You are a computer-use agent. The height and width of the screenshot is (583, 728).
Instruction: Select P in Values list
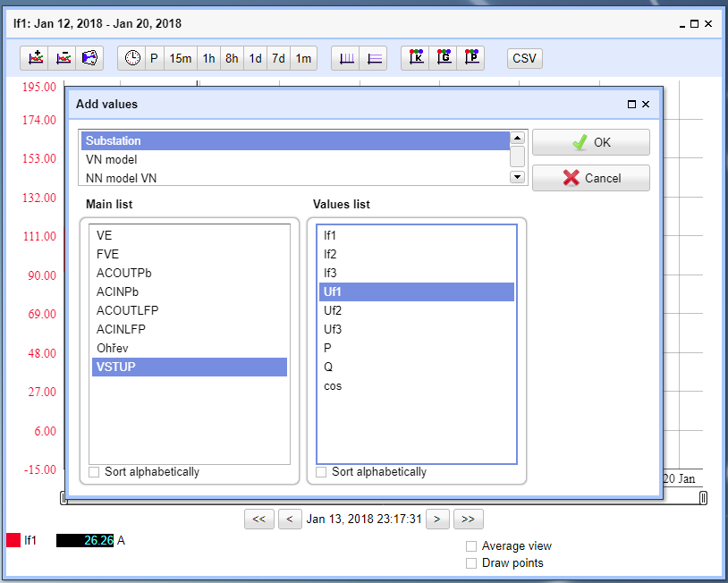coord(417,348)
